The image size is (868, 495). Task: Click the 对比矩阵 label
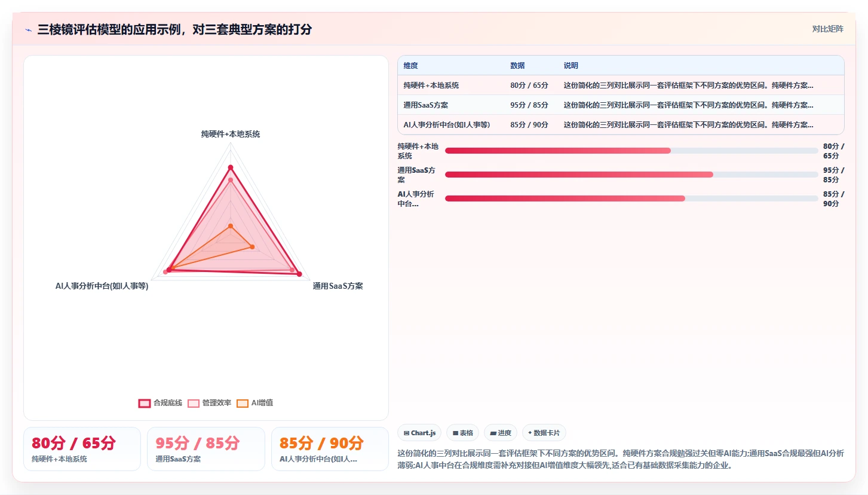[x=828, y=29]
